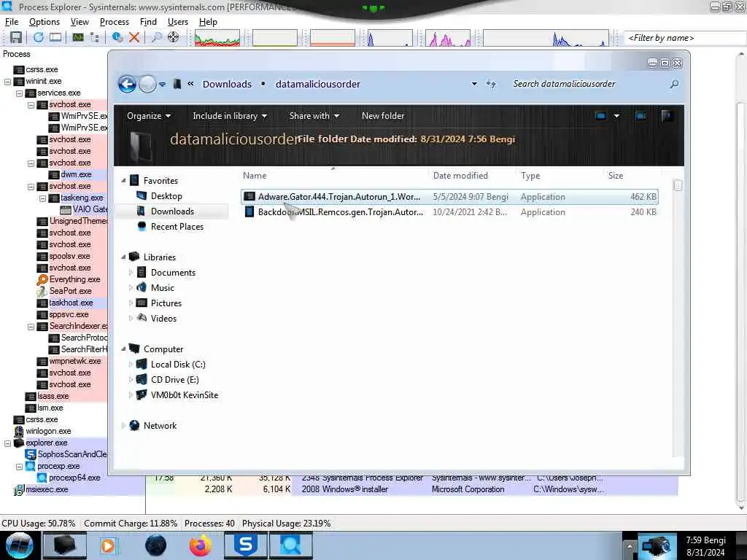The width and height of the screenshot is (747, 560).
Task: Select the Adware.Gator.444.Trojan.Autorun file
Action: tap(449, 197)
